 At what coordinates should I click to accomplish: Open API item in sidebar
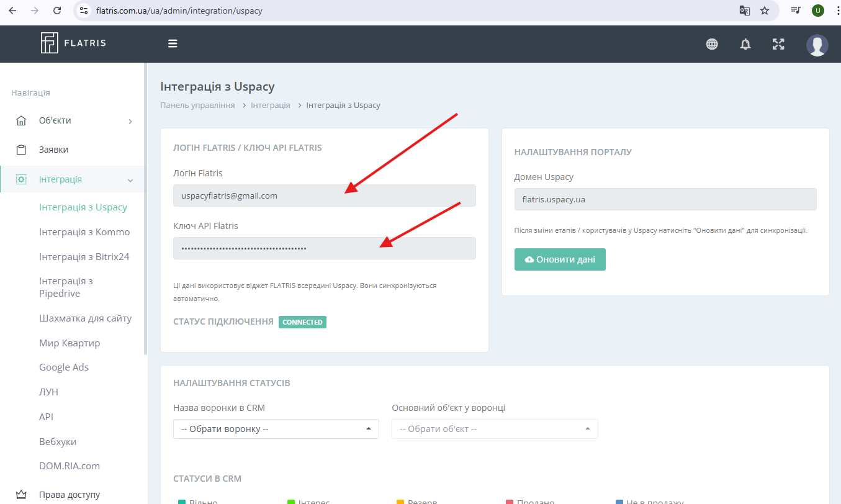tap(47, 416)
